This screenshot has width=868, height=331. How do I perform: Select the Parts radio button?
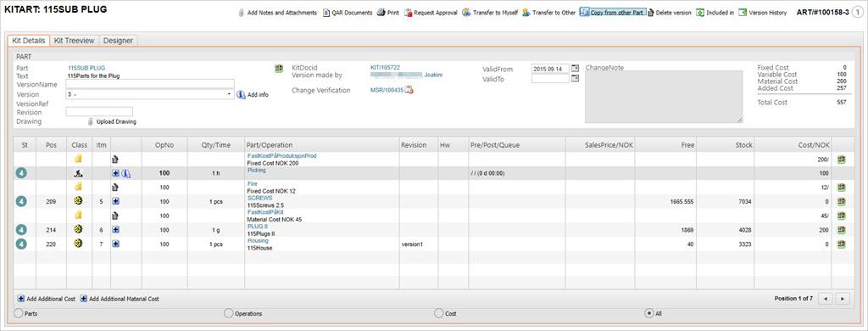(19, 313)
